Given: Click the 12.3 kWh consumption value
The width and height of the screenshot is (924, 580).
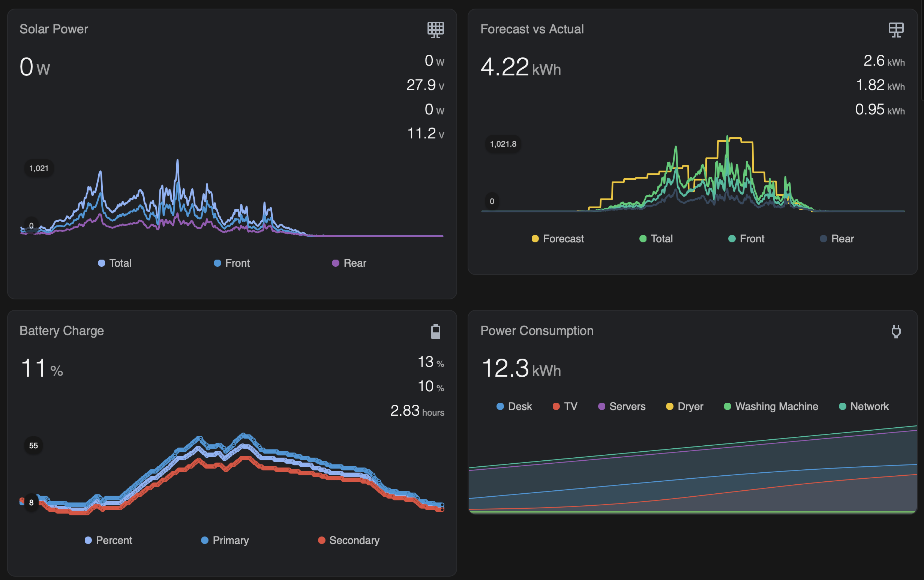Looking at the screenshot, I should coord(520,368).
